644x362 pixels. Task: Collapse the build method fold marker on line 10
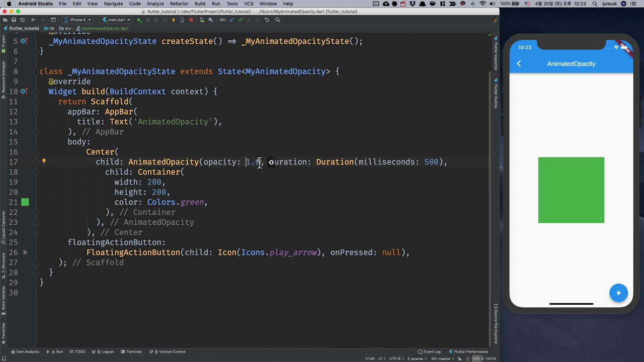pos(36,92)
